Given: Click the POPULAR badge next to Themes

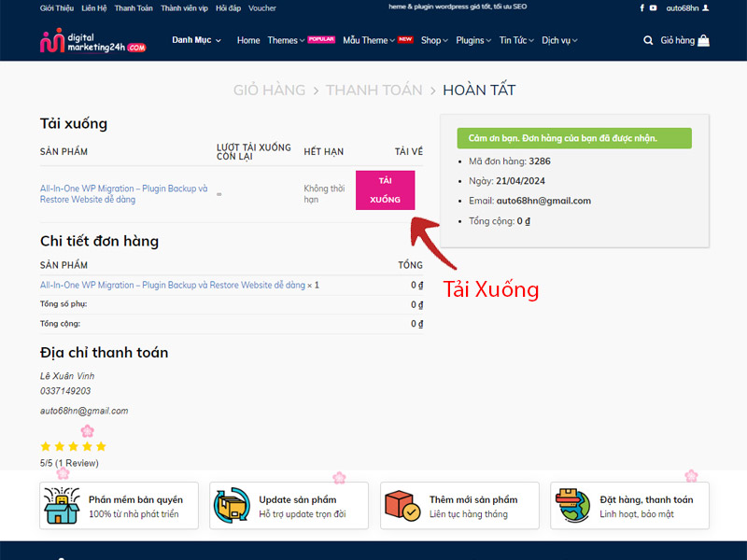Looking at the screenshot, I should (321, 39).
